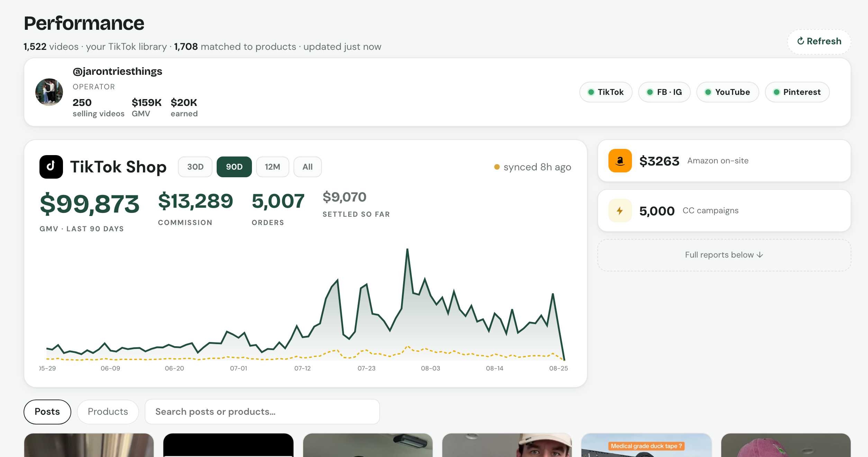
Task: Switch chart range to 12M
Action: tap(272, 167)
